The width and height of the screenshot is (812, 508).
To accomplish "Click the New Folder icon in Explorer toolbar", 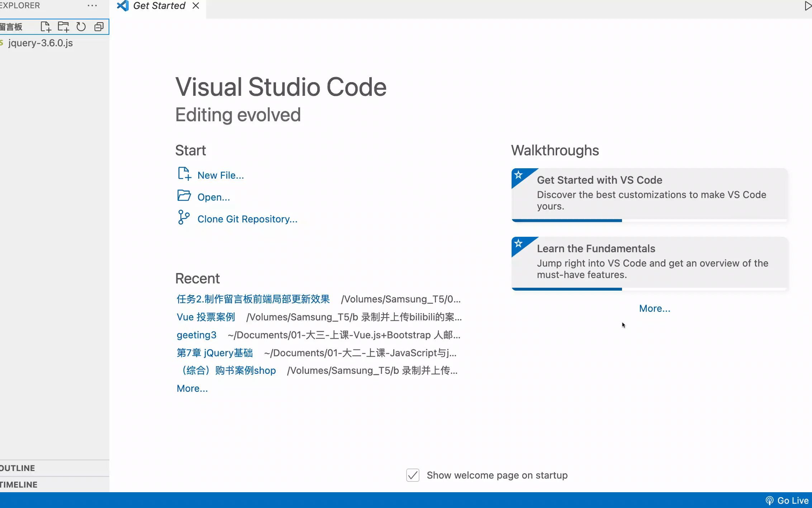I will tap(63, 27).
